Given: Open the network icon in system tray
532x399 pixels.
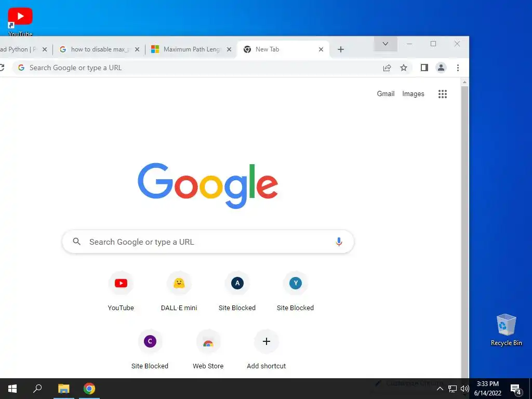Looking at the screenshot, I should click(x=453, y=389).
